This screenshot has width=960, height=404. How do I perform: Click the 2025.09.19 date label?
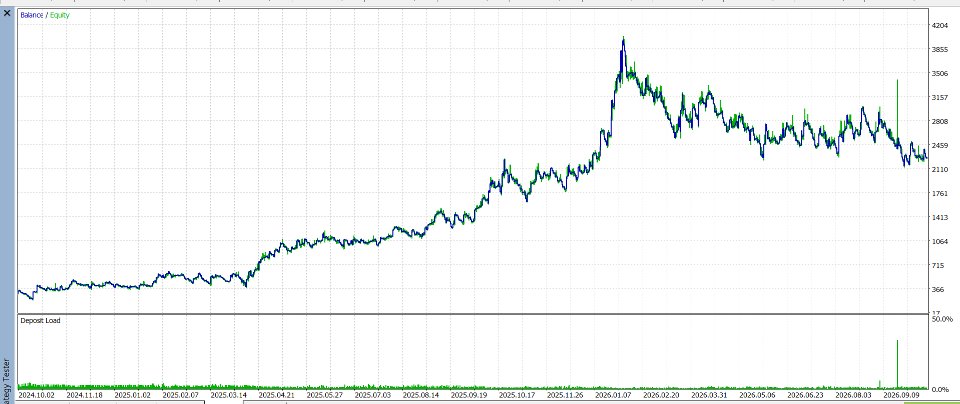[x=469, y=395]
